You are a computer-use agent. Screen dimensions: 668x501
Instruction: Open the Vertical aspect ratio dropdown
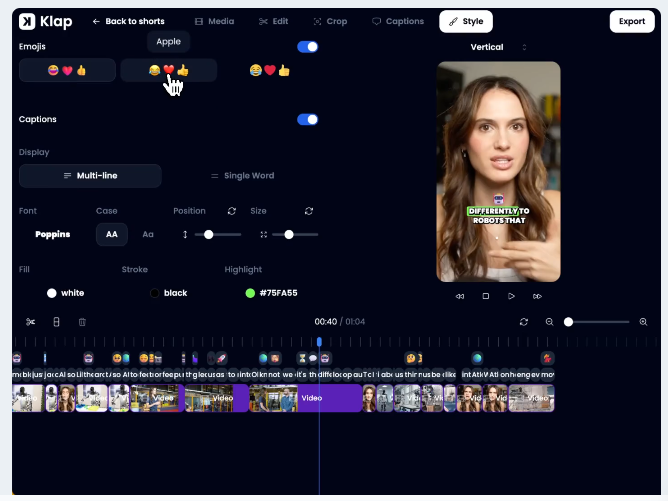tap(498, 47)
